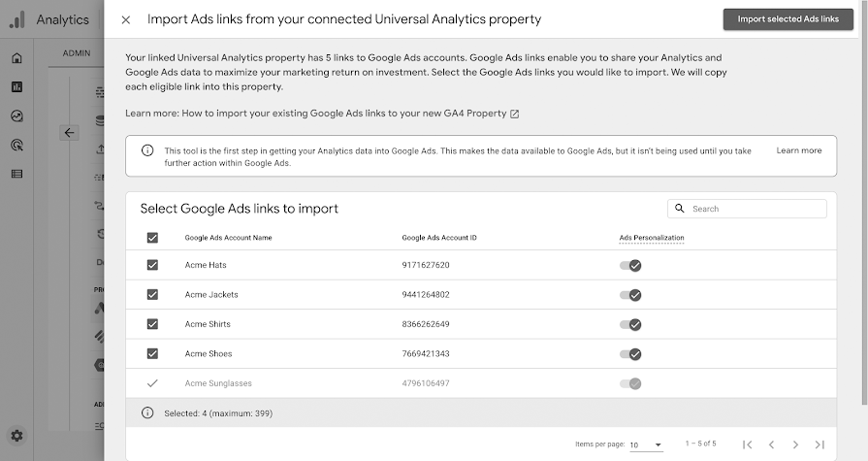Open Reports icon in left sidebar
The width and height of the screenshot is (868, 461).
[x=16, y=87]
